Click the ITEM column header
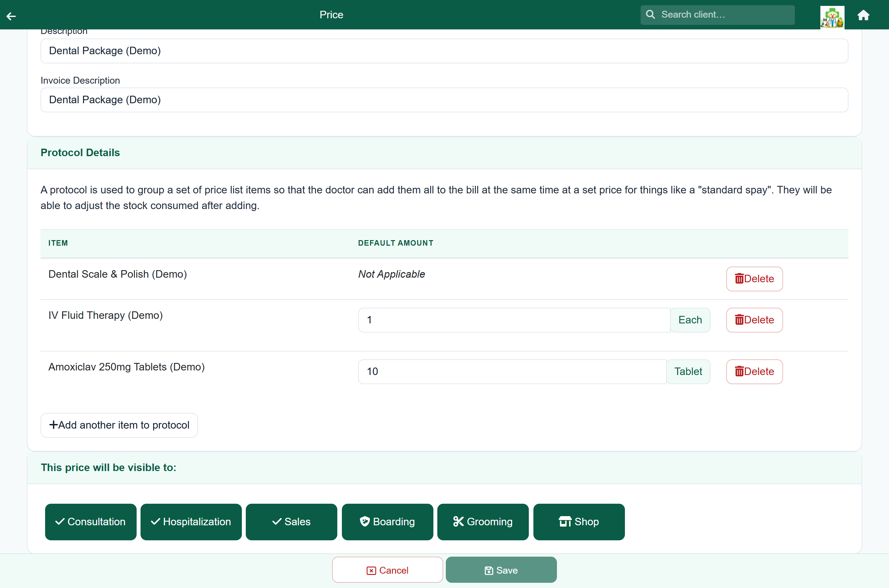Viewport: 889px width, 588px height. tap(58, 243)
